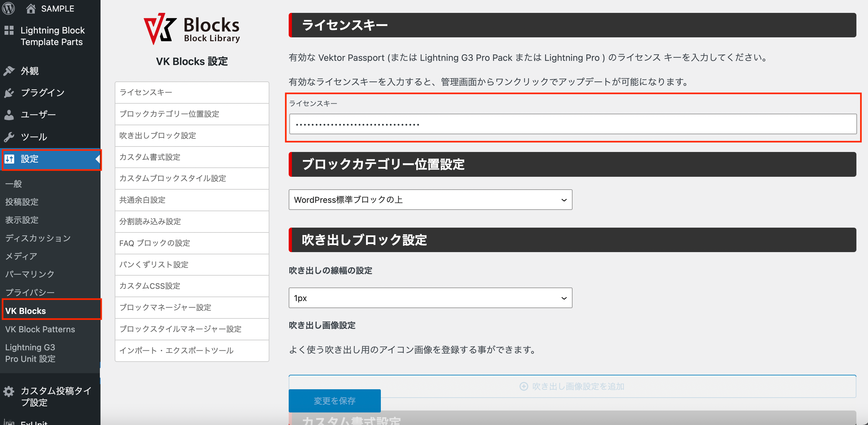Click 吹き出し画像設定を追加 to add an icon image
The width and height of the screenshot is (868, 425).
572,386
